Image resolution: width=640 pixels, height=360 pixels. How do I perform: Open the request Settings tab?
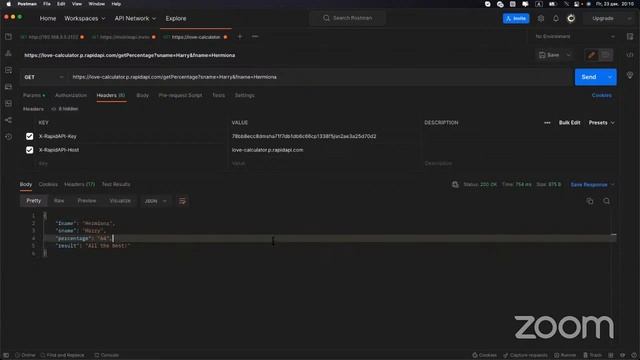244,95
